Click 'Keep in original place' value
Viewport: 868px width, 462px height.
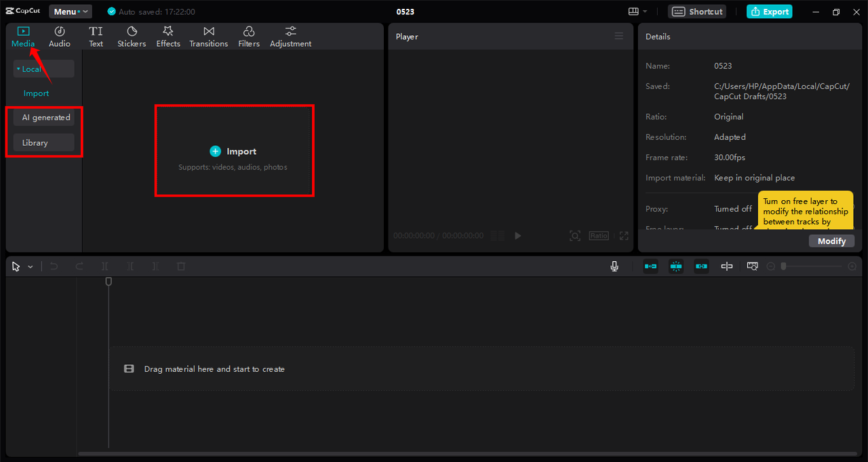tap(754, 178)
